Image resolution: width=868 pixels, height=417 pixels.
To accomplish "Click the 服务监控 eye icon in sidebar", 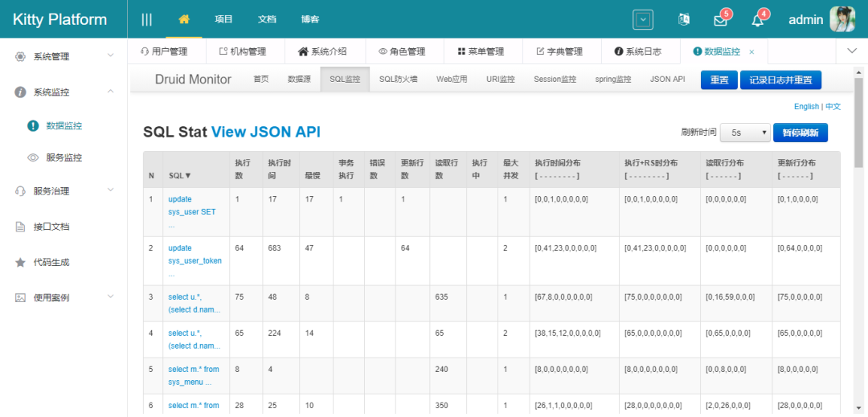I will [x=33, y=157].
